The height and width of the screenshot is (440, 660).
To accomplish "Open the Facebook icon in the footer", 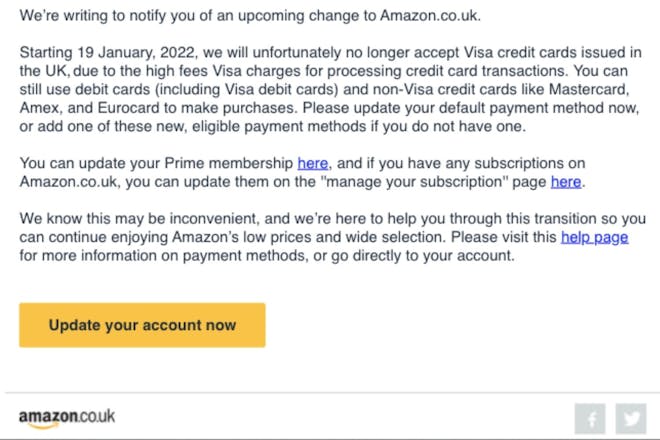I will (x=590, y=419).
